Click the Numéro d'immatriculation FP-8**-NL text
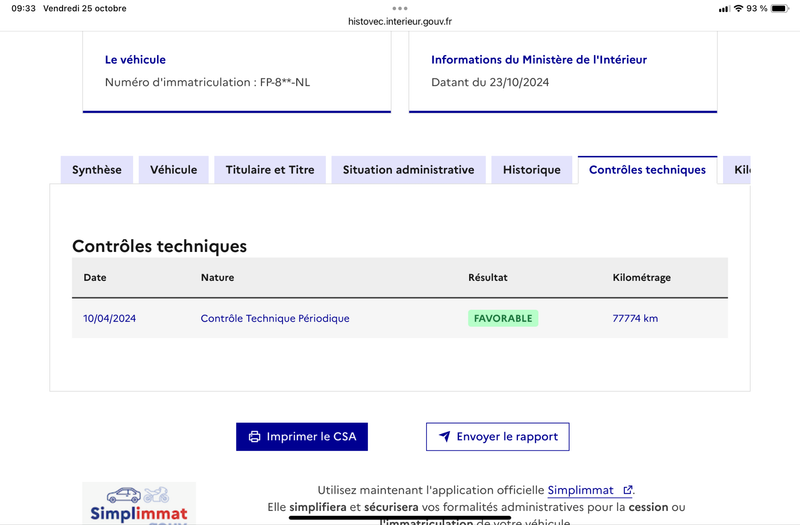Screen dimensions: 800x525 (208, 82)
